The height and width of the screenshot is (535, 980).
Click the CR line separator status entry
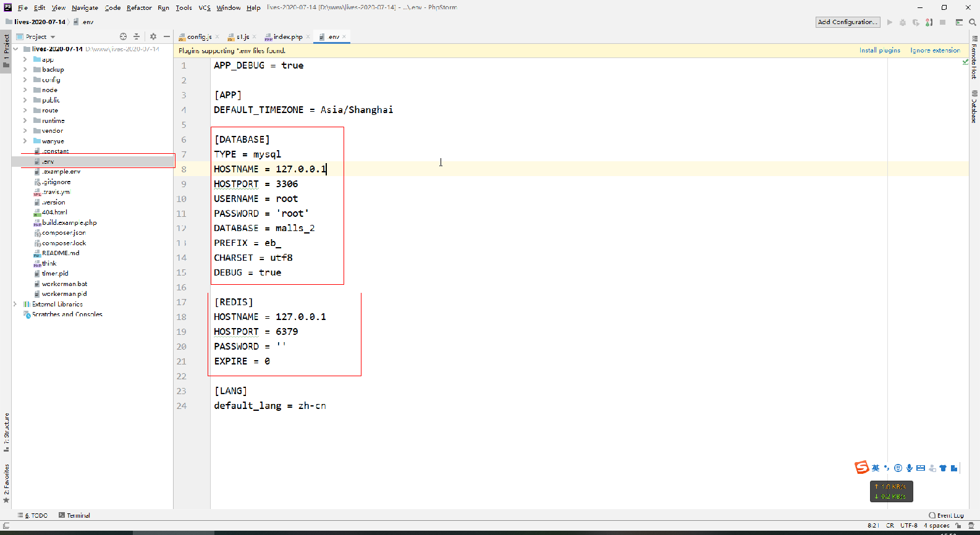point(890,526)
